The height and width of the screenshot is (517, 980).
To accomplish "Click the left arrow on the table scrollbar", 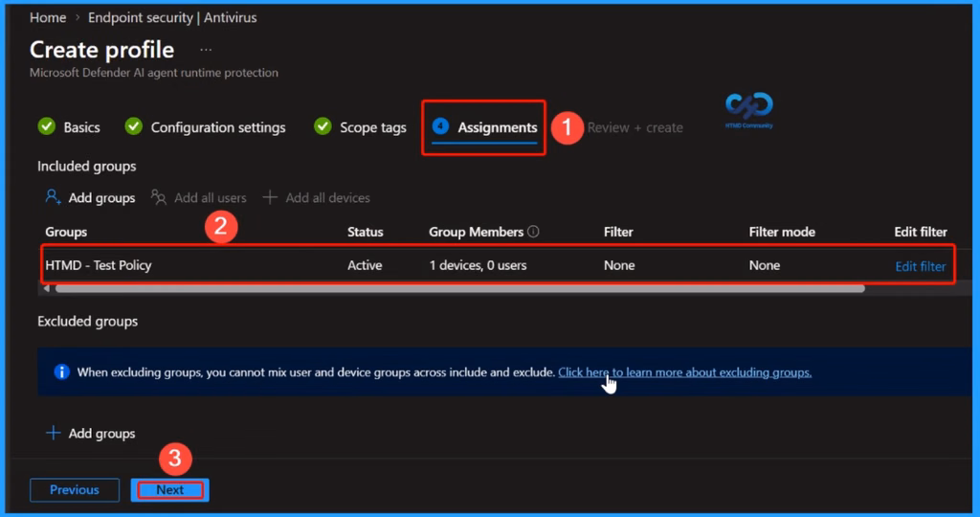I will pyautogui.click(x=47, y=289).
